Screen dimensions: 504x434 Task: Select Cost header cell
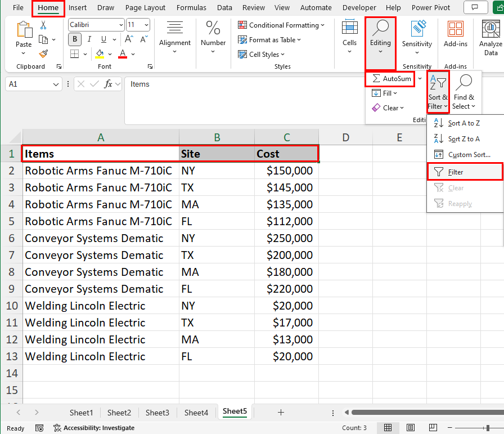pos(286,154)
